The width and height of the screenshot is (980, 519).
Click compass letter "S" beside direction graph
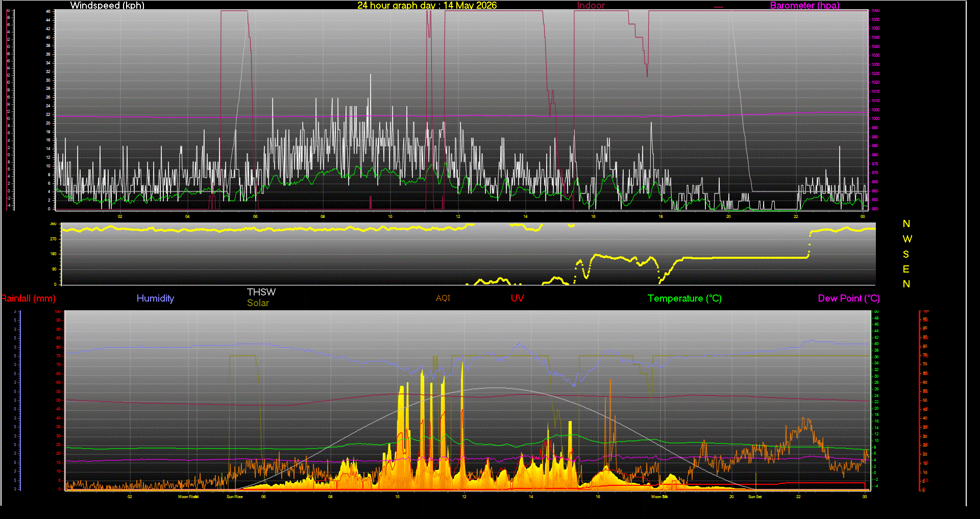click(906, 254)
